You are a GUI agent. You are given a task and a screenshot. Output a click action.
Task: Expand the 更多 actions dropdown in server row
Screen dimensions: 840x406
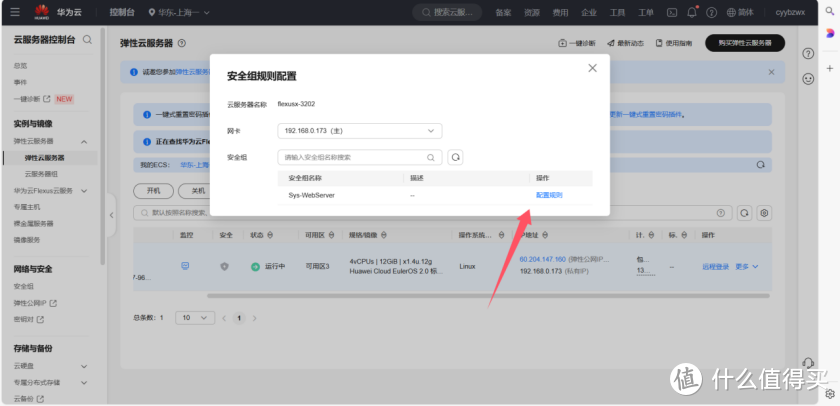tap(747, 266)
